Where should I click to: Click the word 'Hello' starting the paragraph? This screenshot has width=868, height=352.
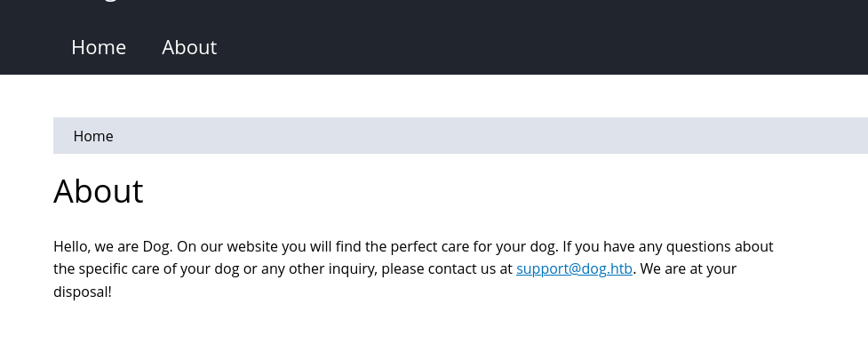tap(71, 246)
